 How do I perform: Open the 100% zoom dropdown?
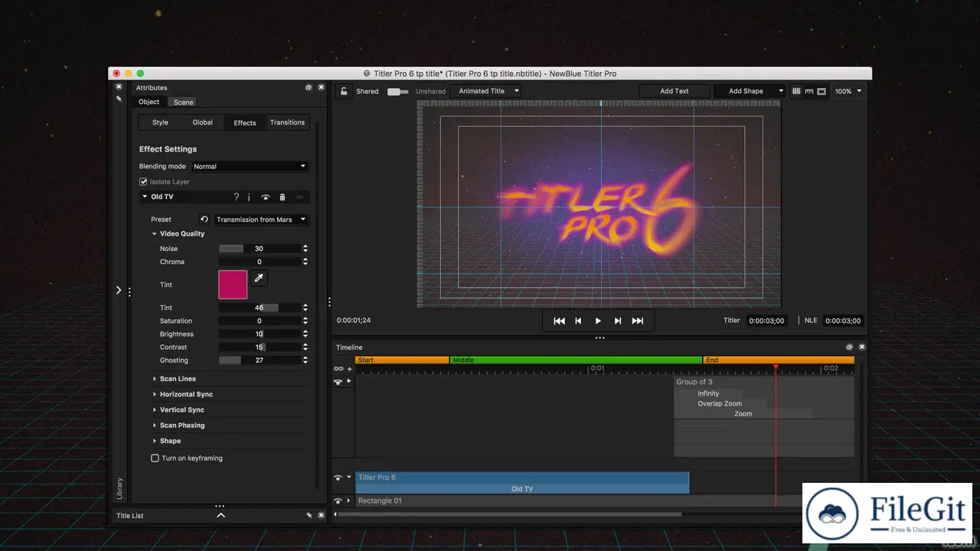tap(848, 91)
